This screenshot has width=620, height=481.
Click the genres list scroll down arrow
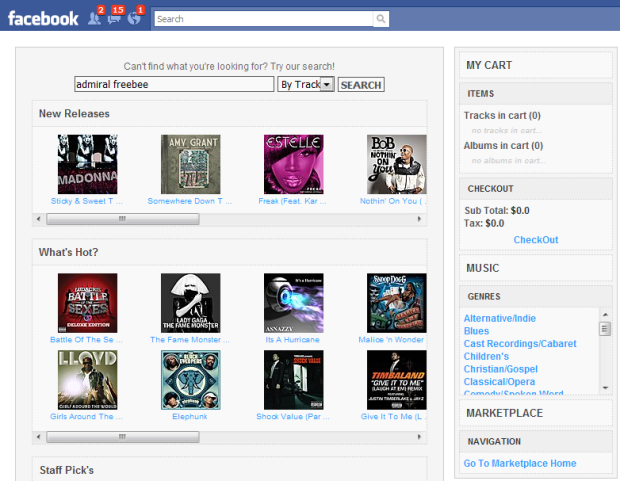[x=605, y=388]
